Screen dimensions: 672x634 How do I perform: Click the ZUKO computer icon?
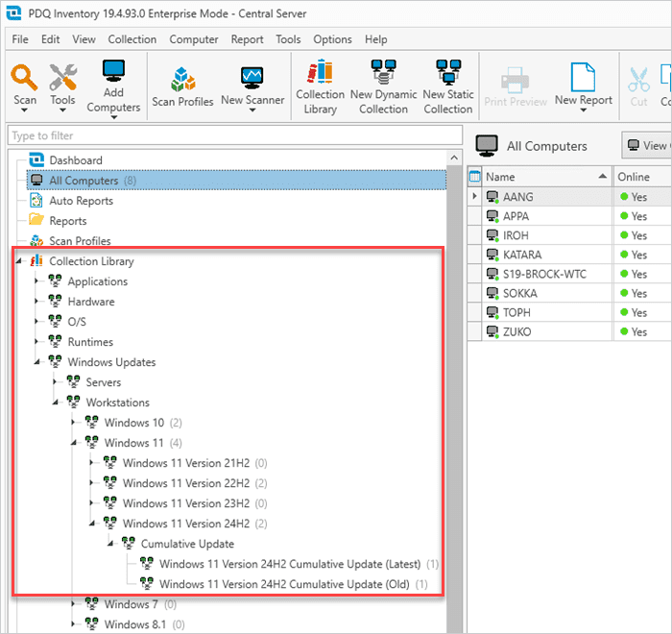492,331
